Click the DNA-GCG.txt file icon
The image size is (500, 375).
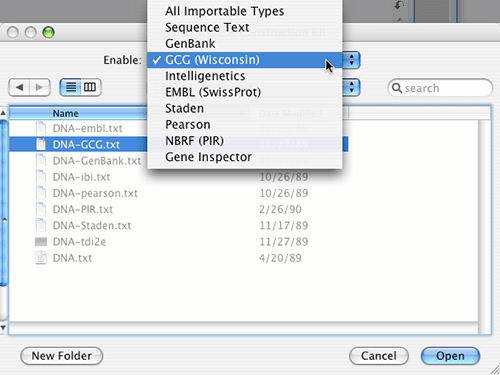tap(41, 144)
